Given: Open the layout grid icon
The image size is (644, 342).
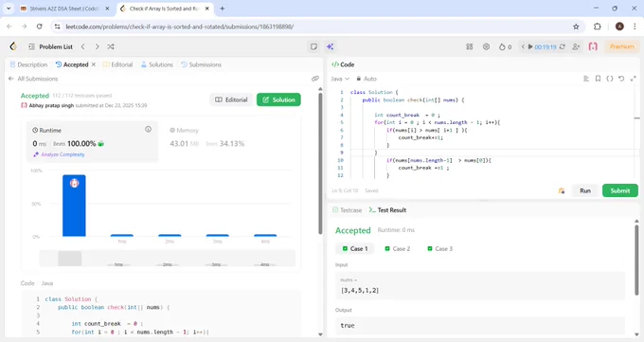Looking at the screenshot, I should coord(470,46).
